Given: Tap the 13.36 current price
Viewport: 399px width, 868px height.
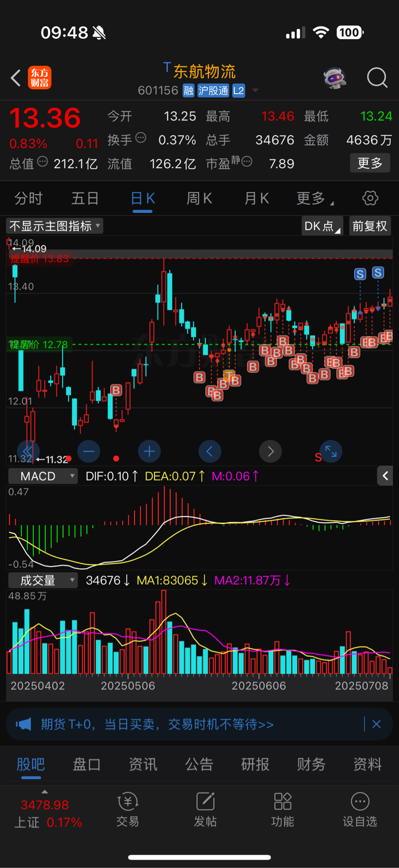Looking at the screenshot, I should (45, 118).
